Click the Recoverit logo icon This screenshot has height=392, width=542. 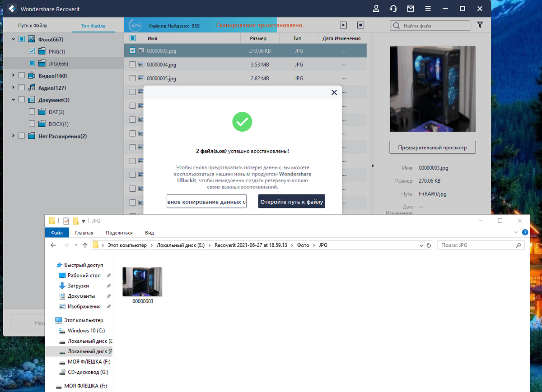12,9
